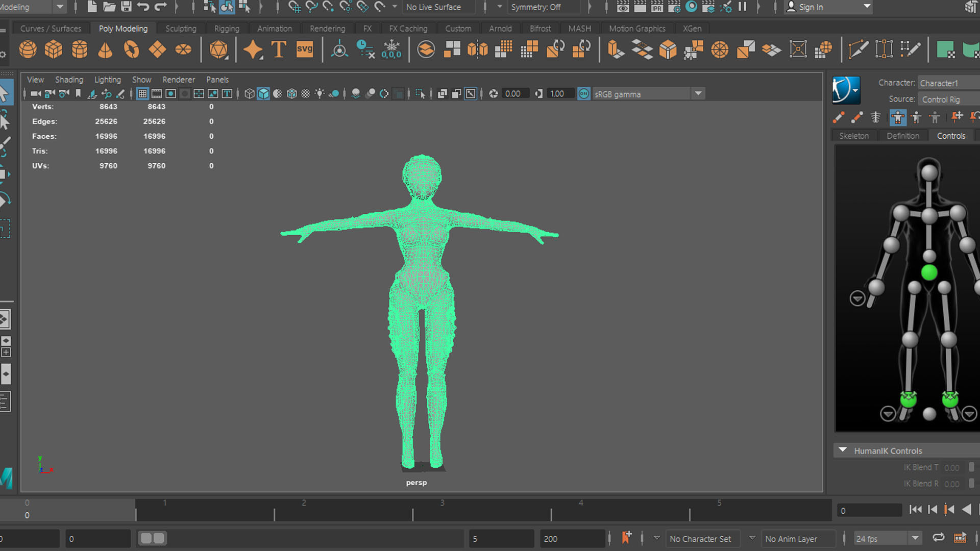Collapse the HumanIK Controls section
980x551 pixels.
coord(843,450)
